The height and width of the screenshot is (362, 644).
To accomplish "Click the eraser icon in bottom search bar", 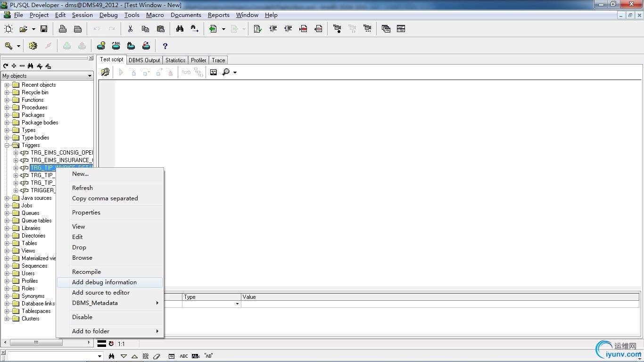I will (157, 356).
